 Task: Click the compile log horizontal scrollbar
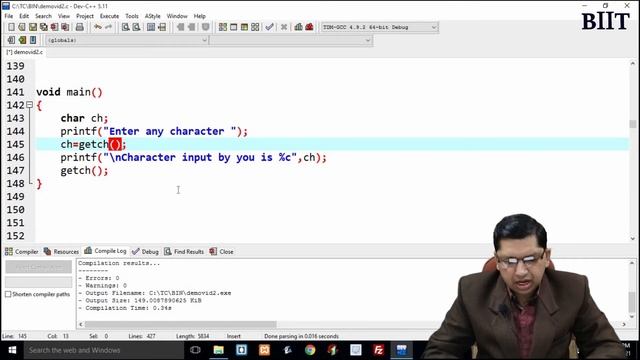pyautogui.click(x=180, y=324)
